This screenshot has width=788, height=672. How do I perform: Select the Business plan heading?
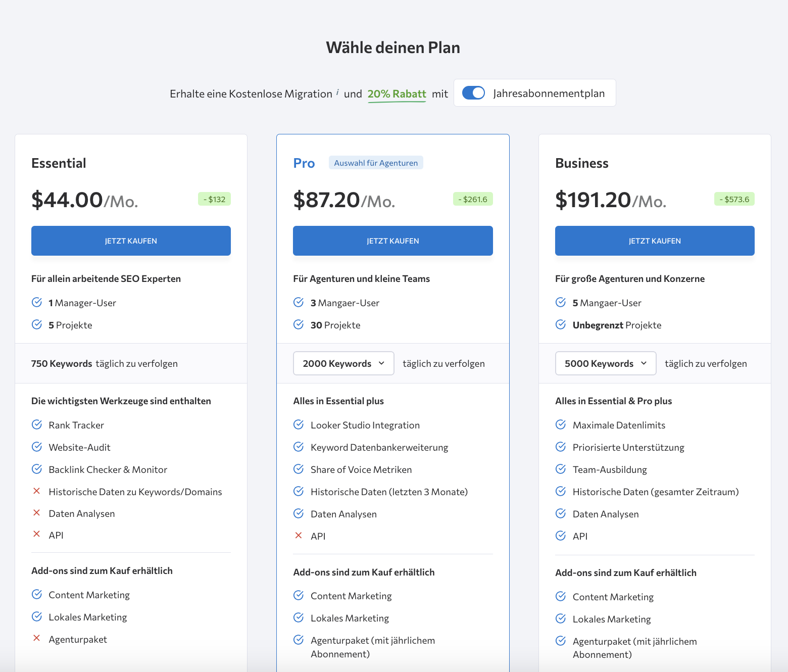tap(581, 163)
